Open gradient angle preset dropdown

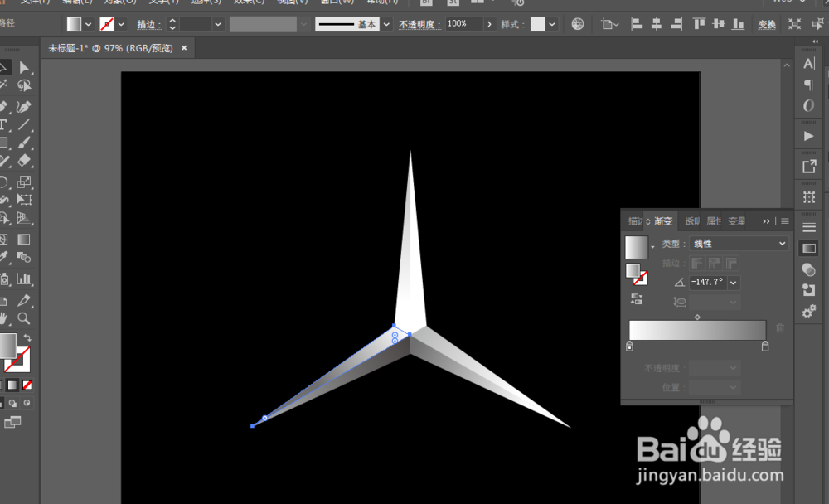pyautogui.click(x=734, y=283)
